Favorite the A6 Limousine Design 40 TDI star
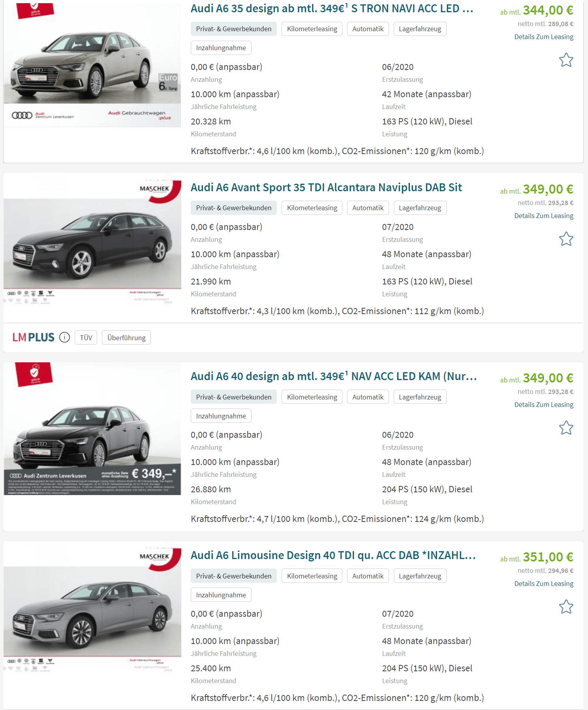Screen dimensions: 588x710 coord(566,607)
